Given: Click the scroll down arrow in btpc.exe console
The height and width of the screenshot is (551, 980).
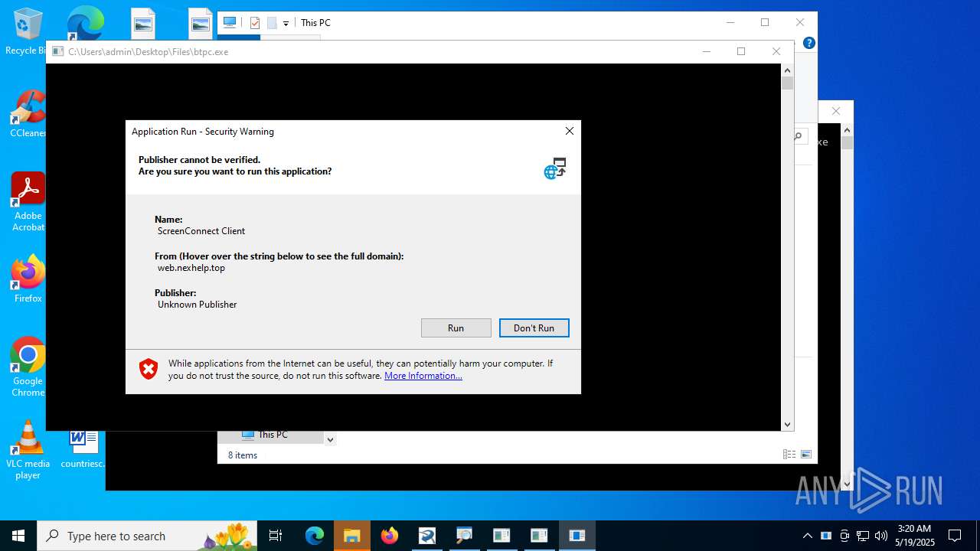Looking at the screenshot, I should 787,424.
